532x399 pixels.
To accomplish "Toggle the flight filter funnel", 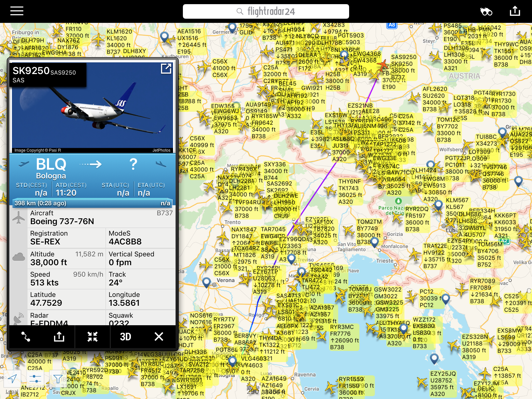I will (x=57, y=379).
